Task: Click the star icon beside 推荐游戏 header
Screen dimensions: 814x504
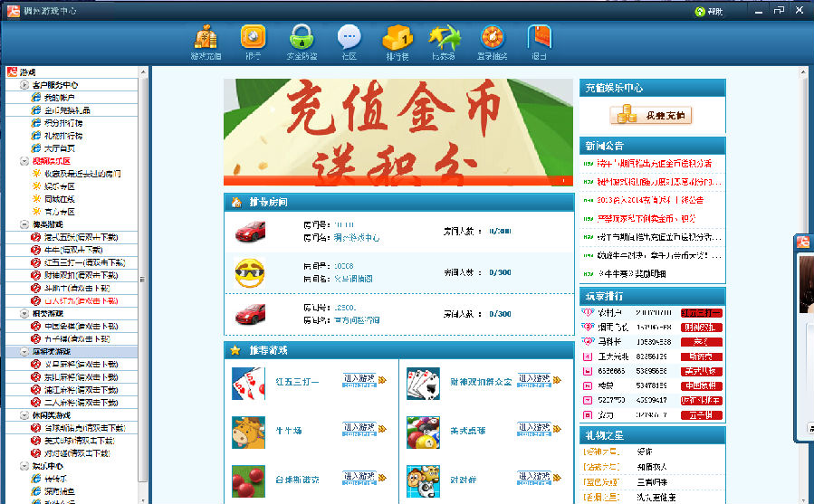Action: [x=235, y=350]
